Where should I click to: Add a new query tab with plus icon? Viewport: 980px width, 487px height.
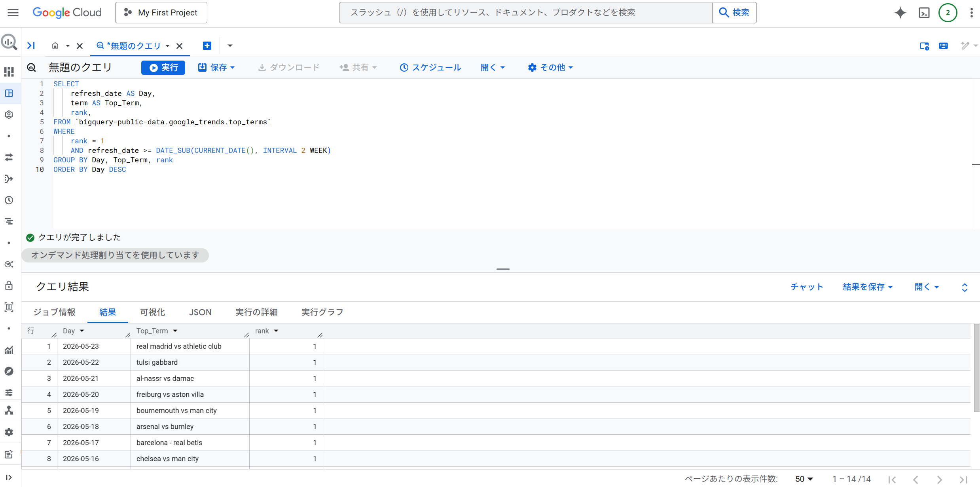207,46
